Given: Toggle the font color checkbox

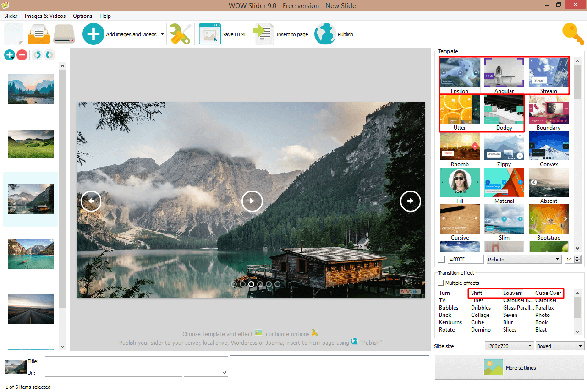Looking at the screenshot, I should pos(441,259).
